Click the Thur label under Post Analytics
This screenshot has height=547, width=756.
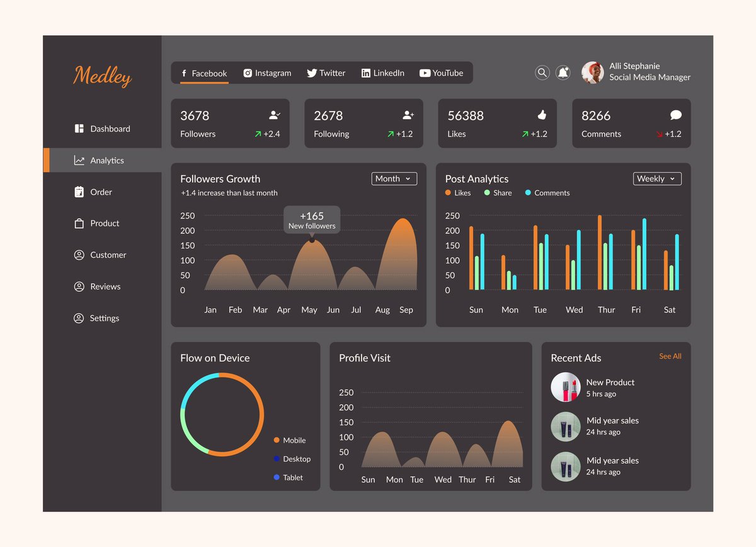(607, 310)
